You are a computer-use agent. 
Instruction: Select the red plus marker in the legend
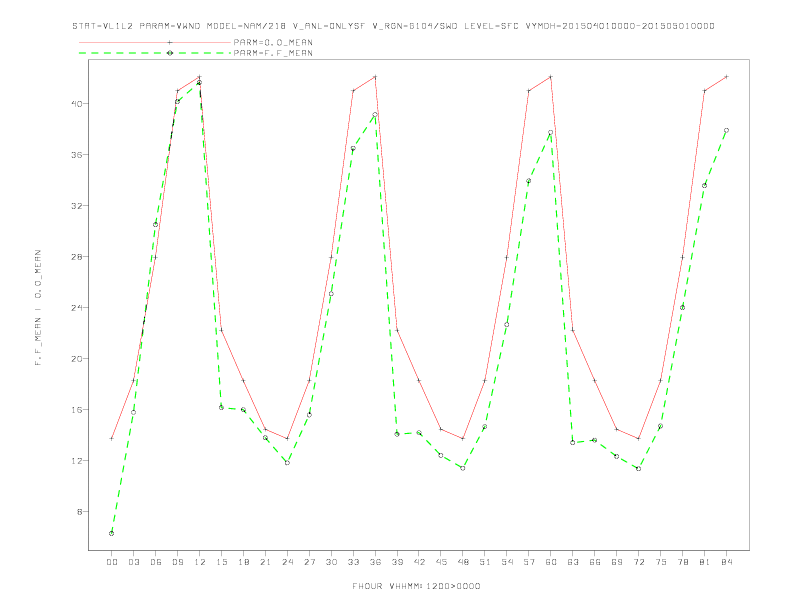click(170, 42)
